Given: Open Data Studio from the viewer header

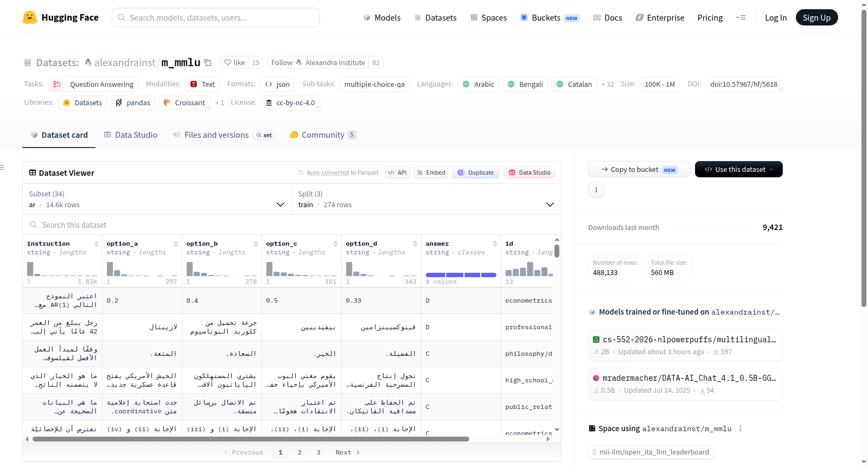Looking at the screenshot, I should [529, 172].
